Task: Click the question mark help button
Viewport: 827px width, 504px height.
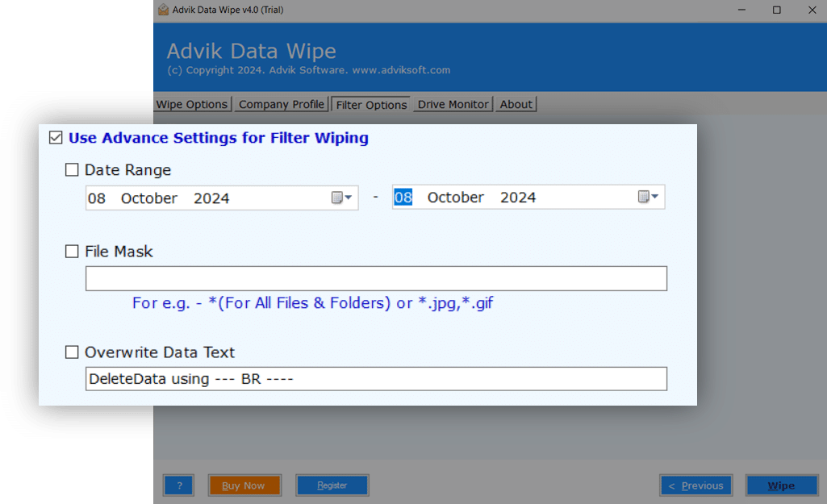Action: 179,485
